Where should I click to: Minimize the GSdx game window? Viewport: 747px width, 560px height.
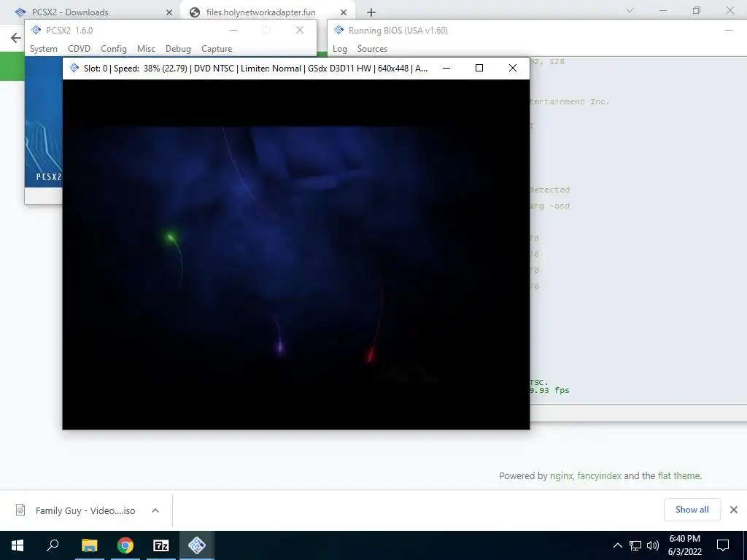click(446, 68)
